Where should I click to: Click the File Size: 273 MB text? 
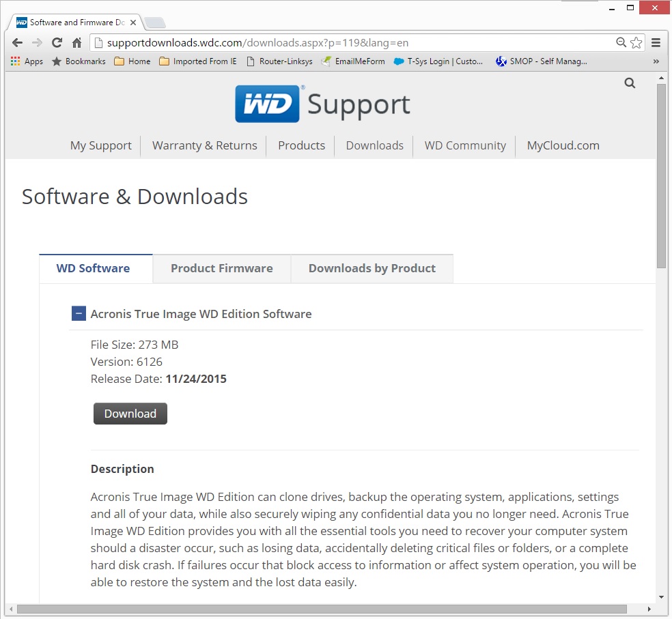[134, 345]
